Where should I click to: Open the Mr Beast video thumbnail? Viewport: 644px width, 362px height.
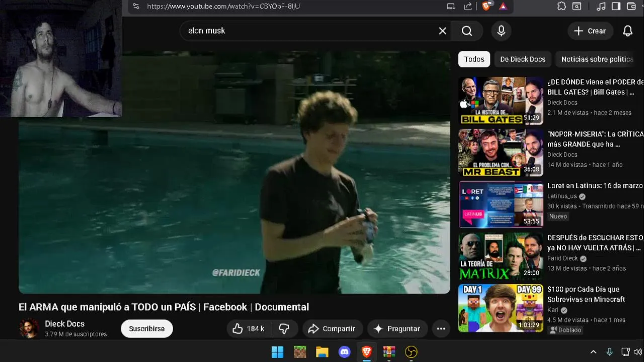tap(501, 153)
